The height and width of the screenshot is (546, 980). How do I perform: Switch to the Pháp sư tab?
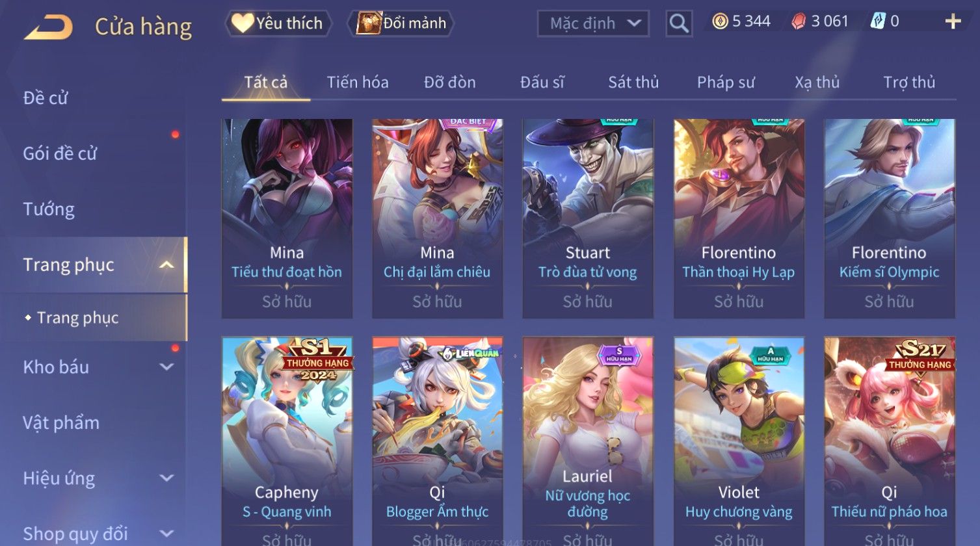(726, 82)
